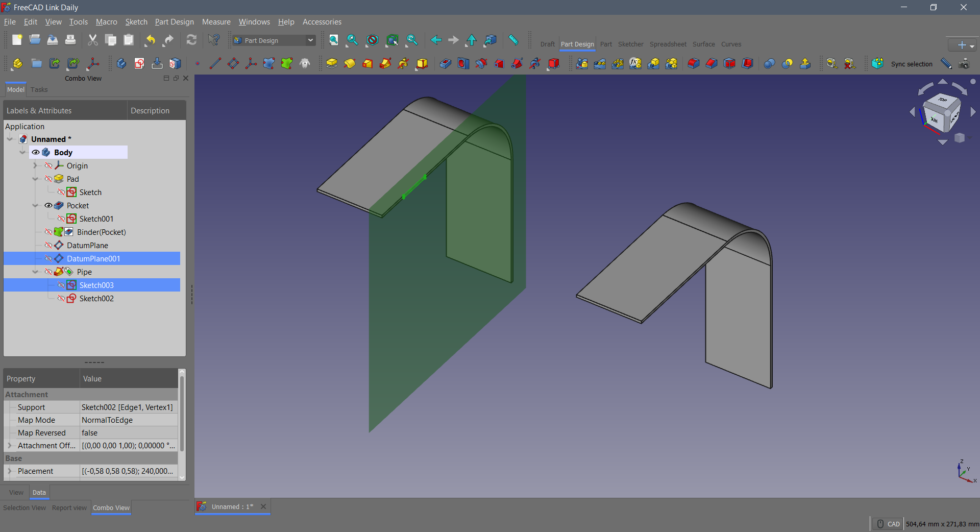This screenshot has width=980, height=532.
Task: Create a new datum plane
Action: (x=233, y=63)
